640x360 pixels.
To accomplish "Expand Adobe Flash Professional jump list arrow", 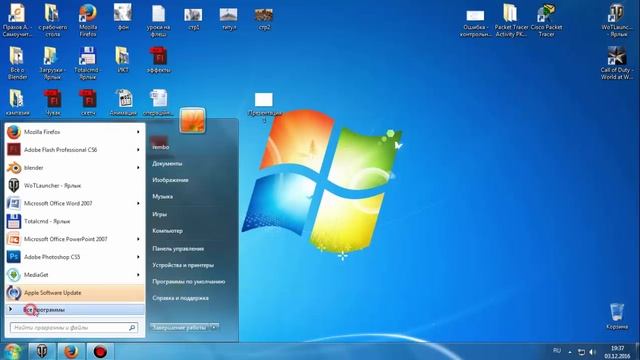I will tap(138, 150).
